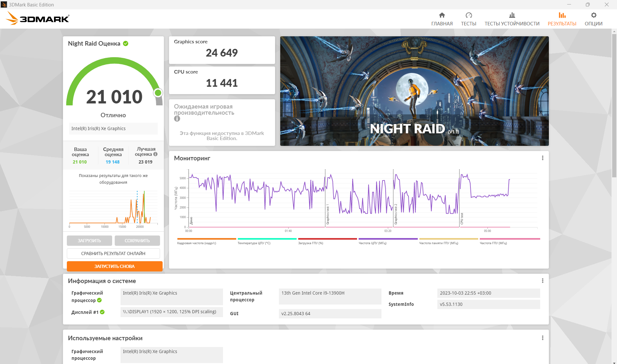Click the green checkmark beside Night Raid Оценка
The image size is (617, 364).
click(x=126, y=43)
